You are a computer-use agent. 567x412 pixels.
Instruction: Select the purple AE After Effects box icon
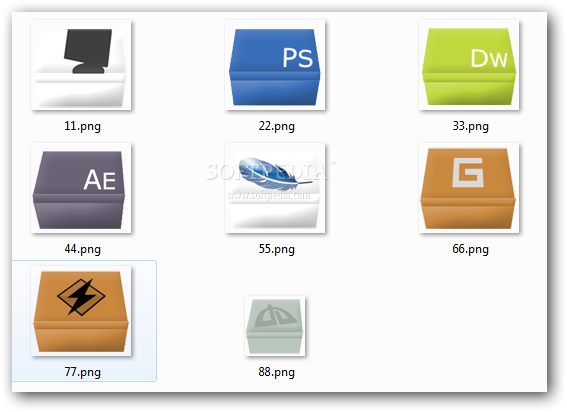81,188
